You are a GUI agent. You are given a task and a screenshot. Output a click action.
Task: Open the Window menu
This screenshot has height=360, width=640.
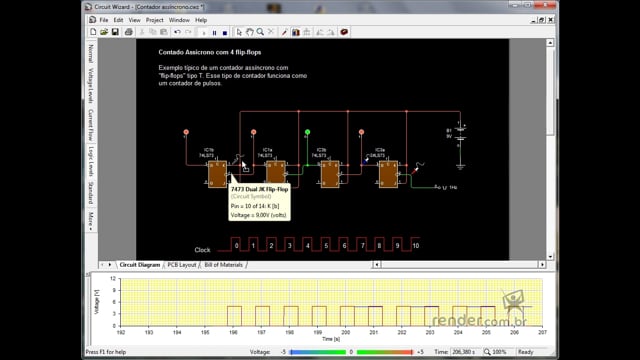pyautogui.click(x=179, y=20)
